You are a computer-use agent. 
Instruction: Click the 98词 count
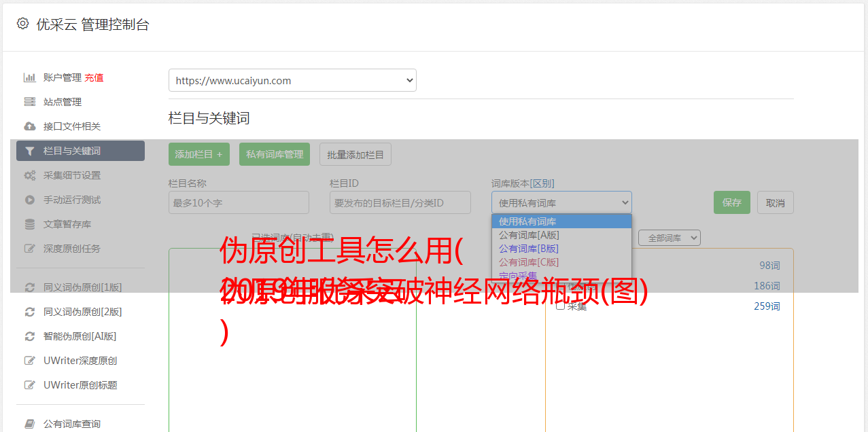769,266
